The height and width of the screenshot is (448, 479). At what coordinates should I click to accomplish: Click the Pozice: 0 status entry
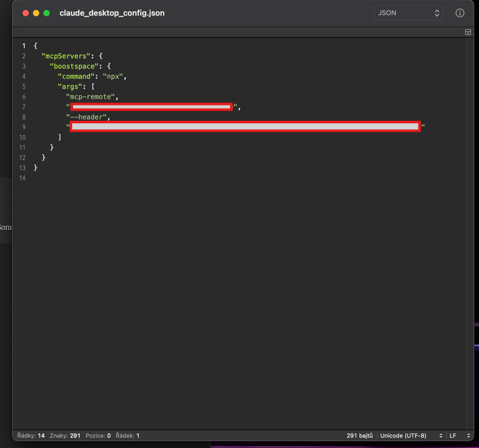(98, 435)
